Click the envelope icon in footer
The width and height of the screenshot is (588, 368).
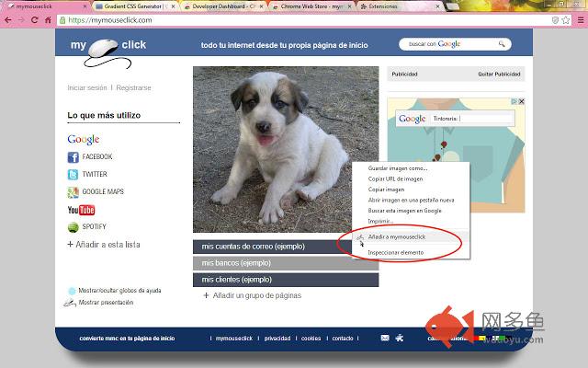pos(385,338)
